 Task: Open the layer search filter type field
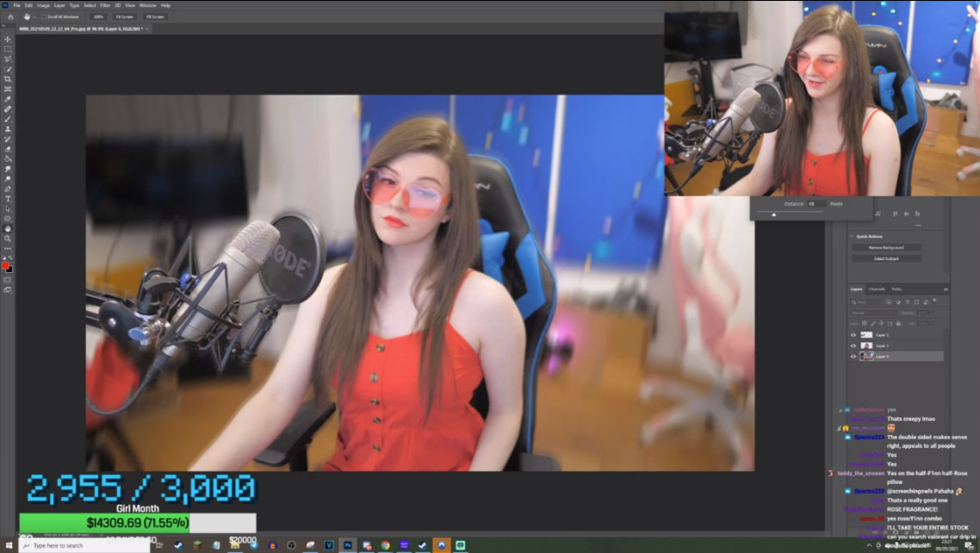pos(867,301)
